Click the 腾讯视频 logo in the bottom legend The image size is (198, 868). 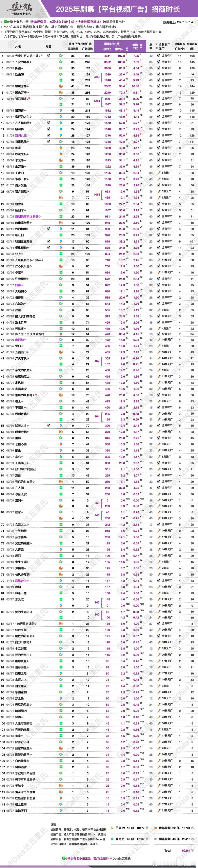click(155, 839)
